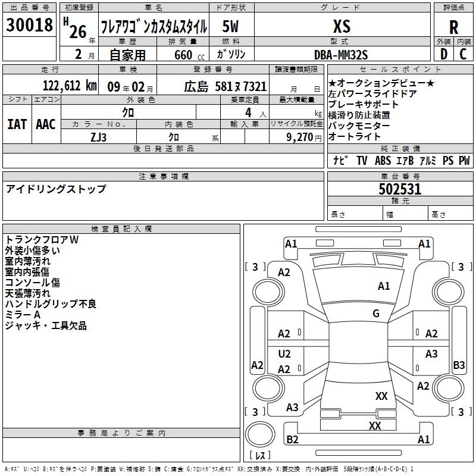Click the ナビ equipment label
Screen dimensions: 476x476
click(340, 161)
